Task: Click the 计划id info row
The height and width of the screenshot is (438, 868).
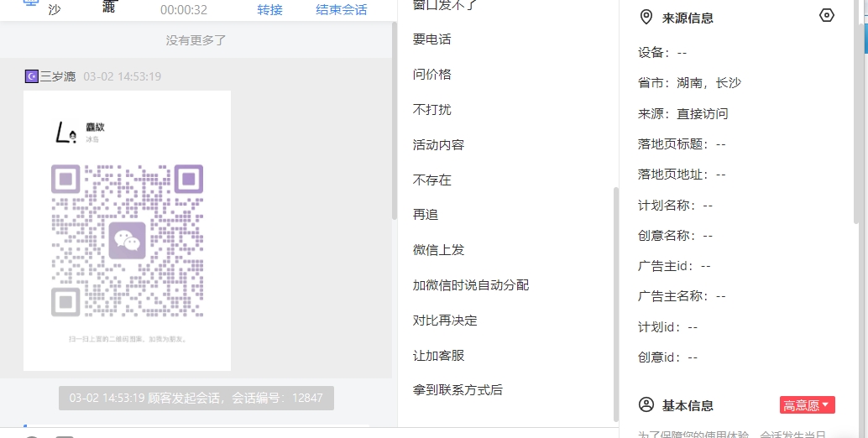Action: 667,327
